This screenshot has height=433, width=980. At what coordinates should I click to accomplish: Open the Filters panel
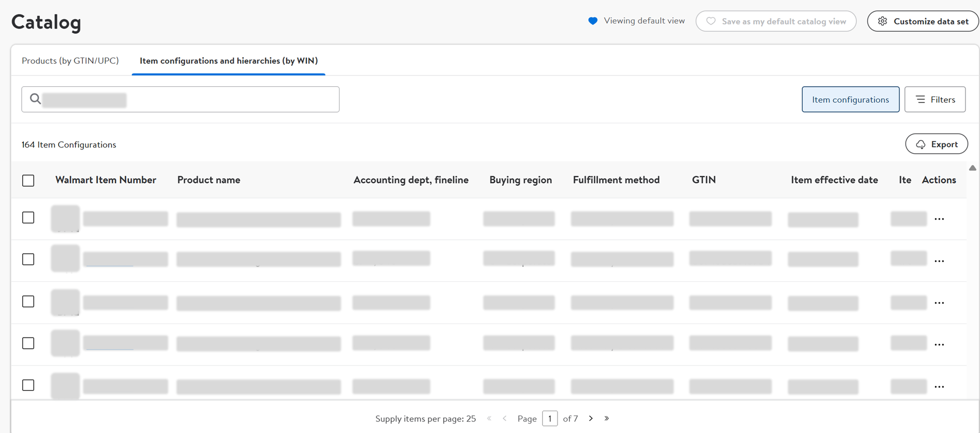tap(935, 99)
